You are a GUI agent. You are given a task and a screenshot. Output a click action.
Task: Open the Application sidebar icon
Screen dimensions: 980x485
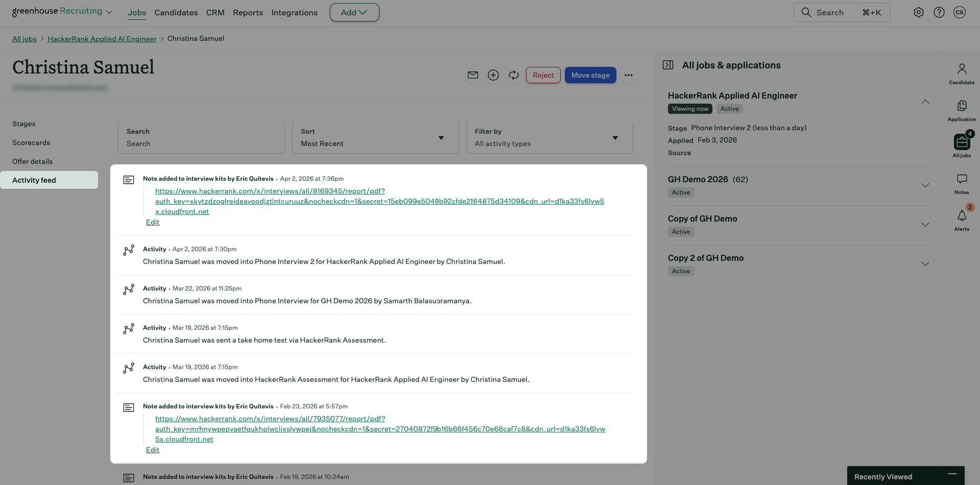pos(962,110)
